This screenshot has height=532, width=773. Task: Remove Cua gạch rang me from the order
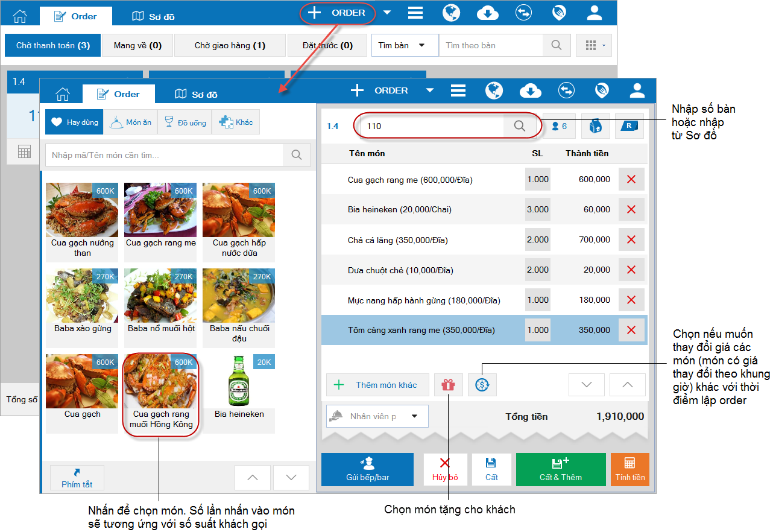coord(631,179)
